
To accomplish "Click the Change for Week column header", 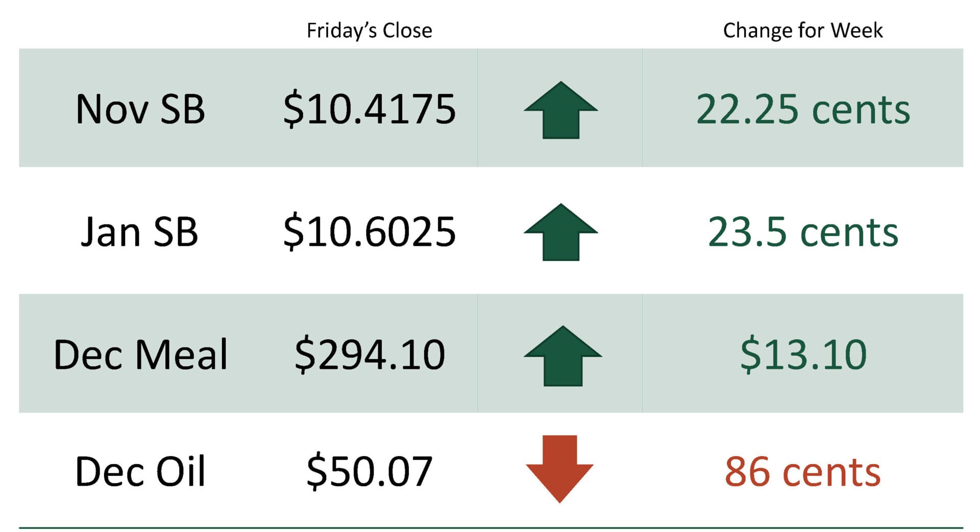I will 802,31.
